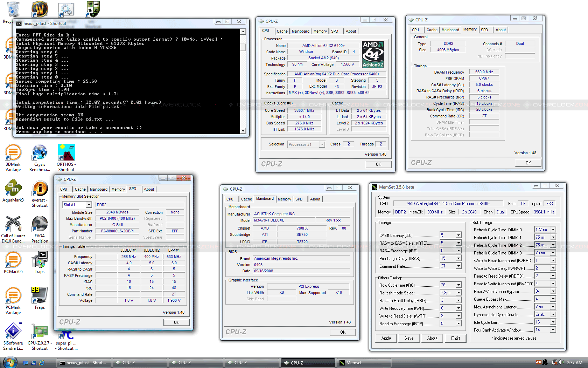Expand Read/Write Queue Bypass dropdown
Screen dimensions: 588x368
coord(553,291)
